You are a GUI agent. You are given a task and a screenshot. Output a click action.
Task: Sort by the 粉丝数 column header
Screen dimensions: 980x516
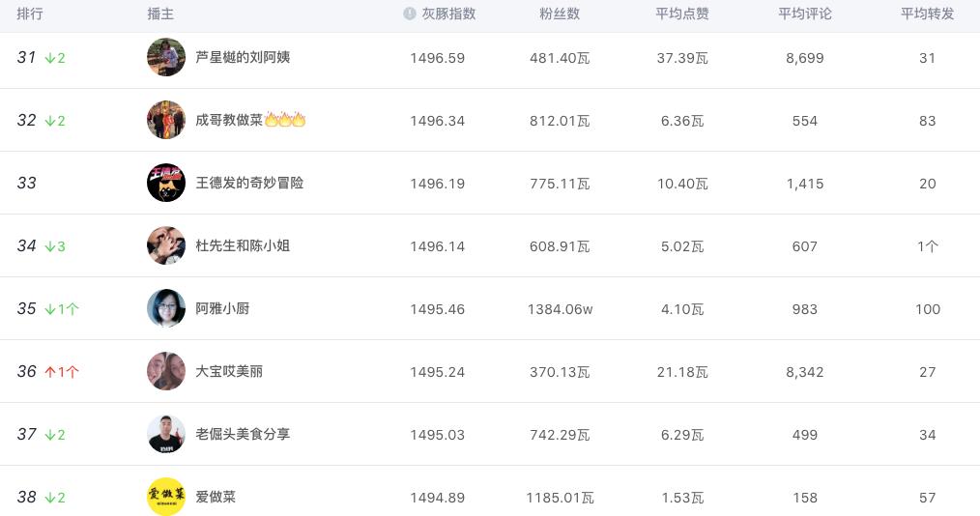tap(560, 14)
